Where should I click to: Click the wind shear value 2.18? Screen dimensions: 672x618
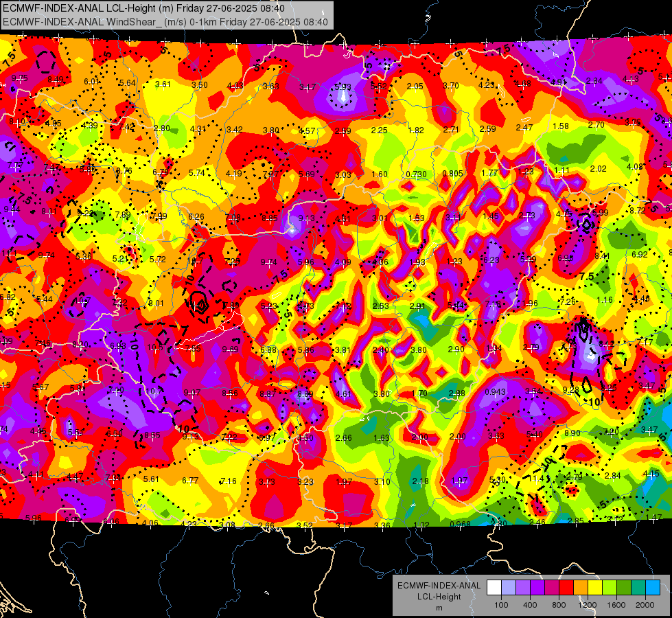(420, 481)
